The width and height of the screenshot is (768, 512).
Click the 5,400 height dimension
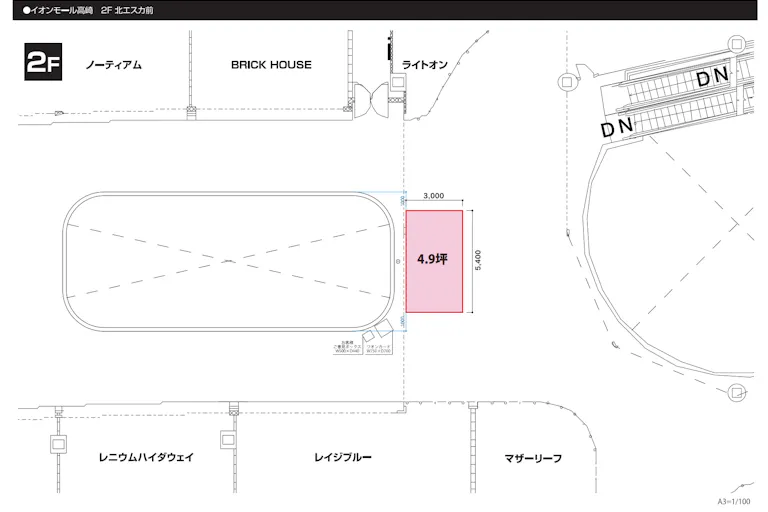(x=478, y=260)
